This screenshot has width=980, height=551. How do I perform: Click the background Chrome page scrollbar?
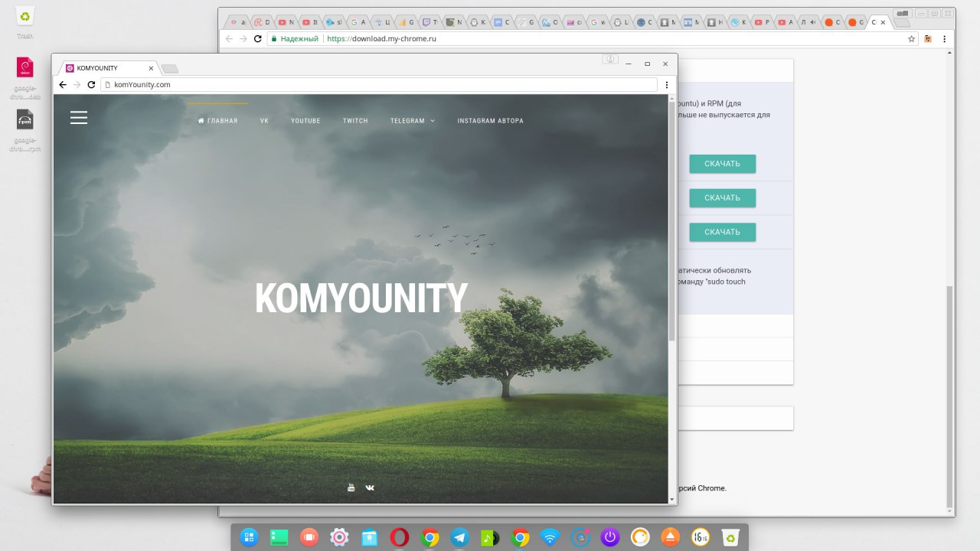pos(950,397)
